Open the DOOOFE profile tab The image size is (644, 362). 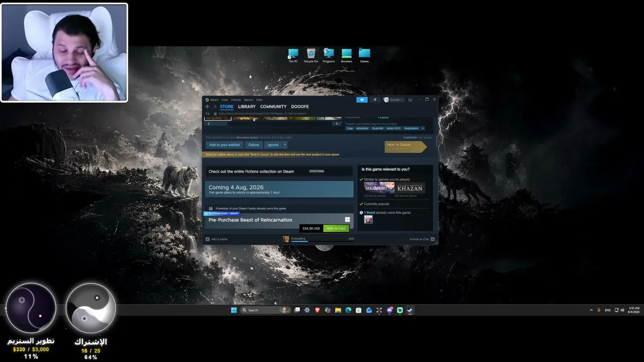[300, 107]
